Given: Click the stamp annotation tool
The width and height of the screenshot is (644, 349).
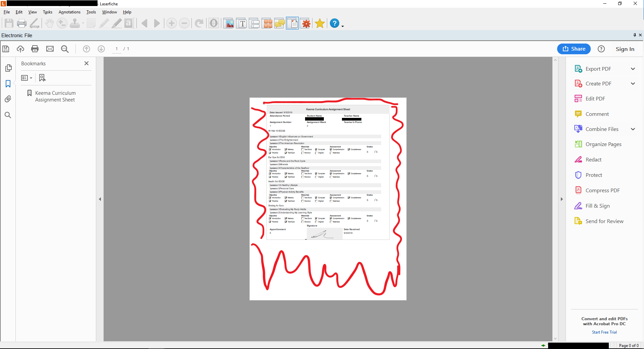Looking at the screenshot, I should pyautogui.click(x=75, y=23).
